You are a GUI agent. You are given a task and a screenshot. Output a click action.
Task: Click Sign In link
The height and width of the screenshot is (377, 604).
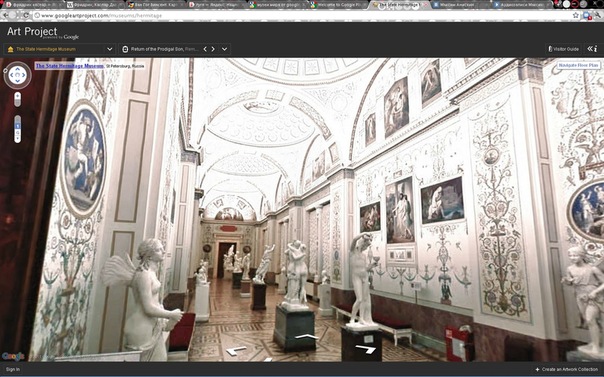pyautogui.click(x=13, y=369)
